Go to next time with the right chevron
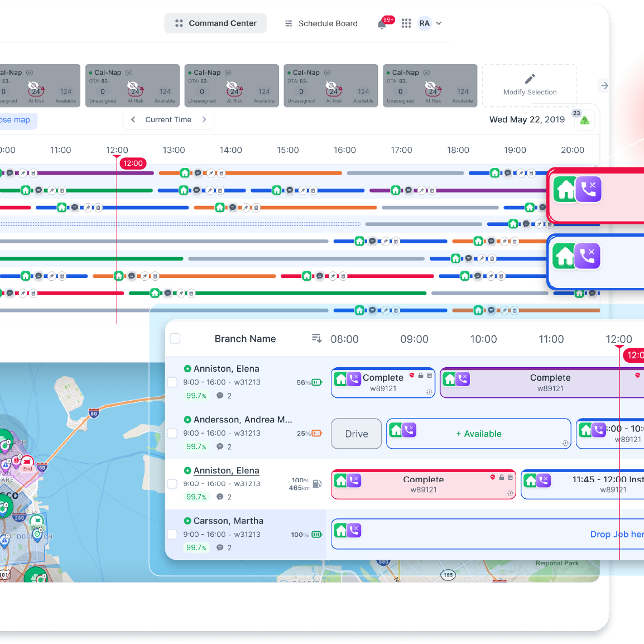The image size is (644, 644). coord(204,119)
